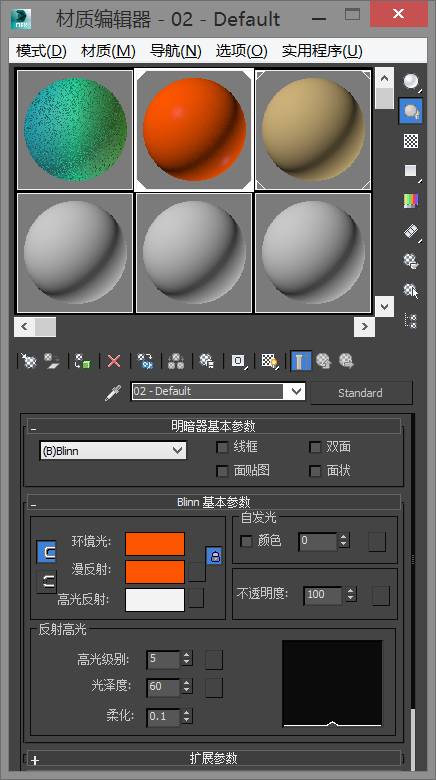Increase 高光级别 spinner arrows
The height and width of the screenshot is (780, 436).
click(187, 659)
